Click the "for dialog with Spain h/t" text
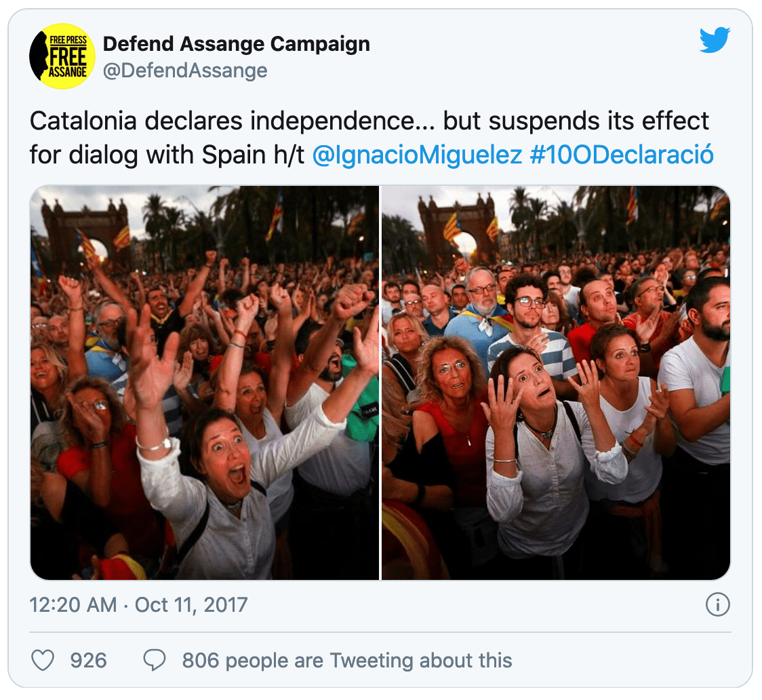 click(167, 155)
